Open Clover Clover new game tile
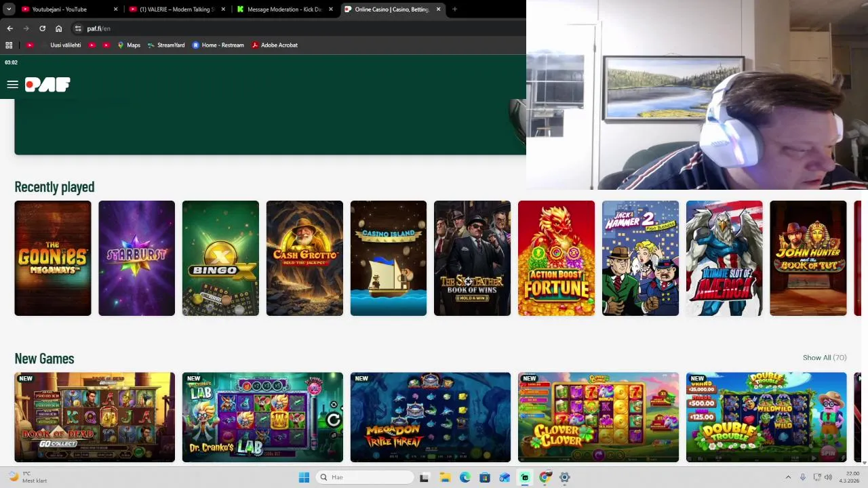Screen dimensions: 868x488 click(598, 417)
